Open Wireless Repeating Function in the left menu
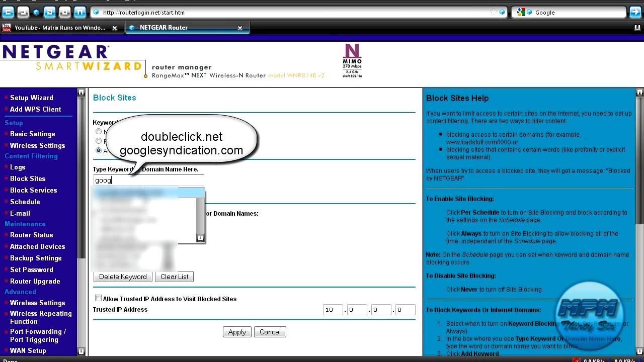This screenshot has height=362, width=644. click(41, 317)
